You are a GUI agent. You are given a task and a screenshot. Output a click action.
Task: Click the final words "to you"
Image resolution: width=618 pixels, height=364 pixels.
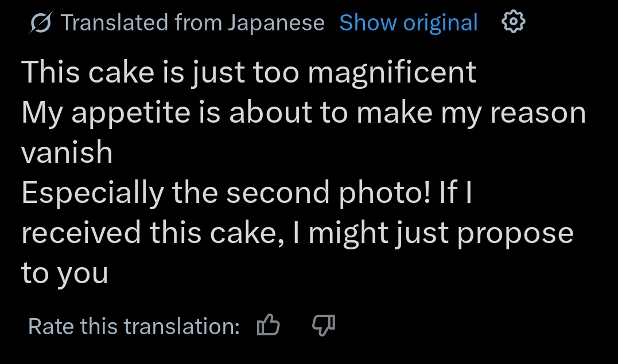[x=65, y=273]
